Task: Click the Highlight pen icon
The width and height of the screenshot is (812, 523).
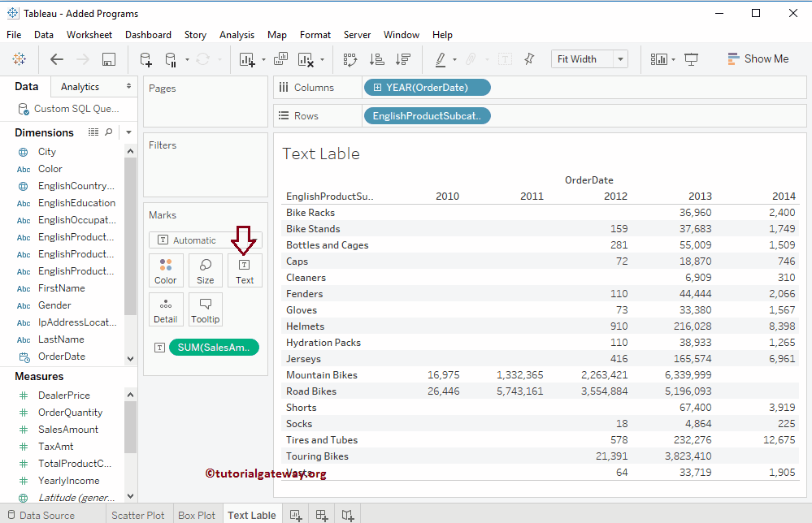Action: pos(441,59)
